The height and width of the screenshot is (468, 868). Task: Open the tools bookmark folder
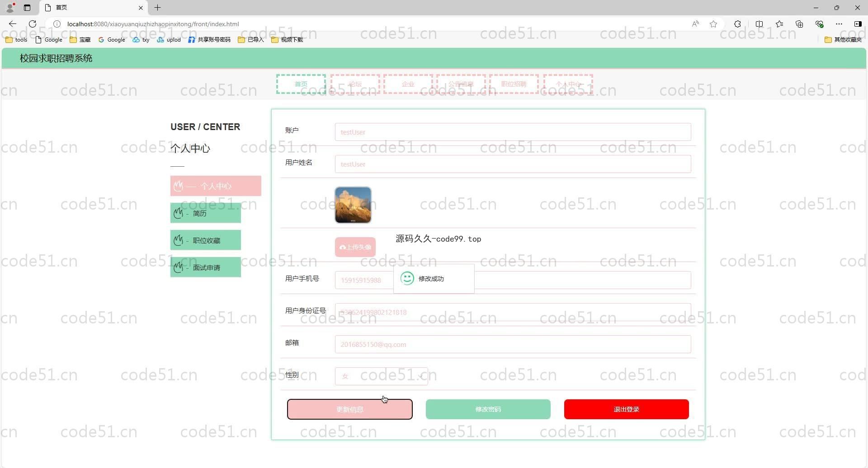16,40
